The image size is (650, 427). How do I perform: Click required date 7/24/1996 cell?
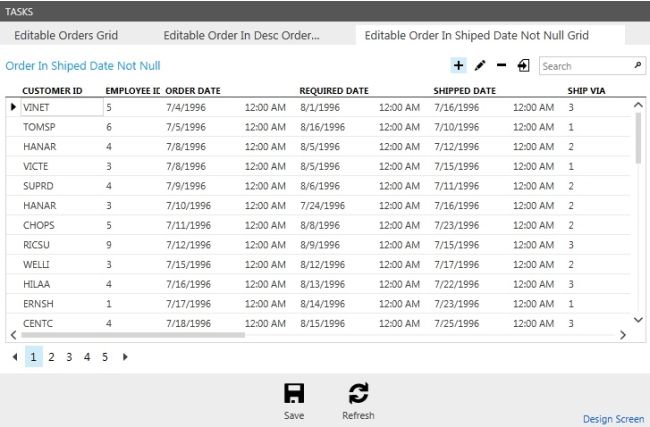coord(323,206)
